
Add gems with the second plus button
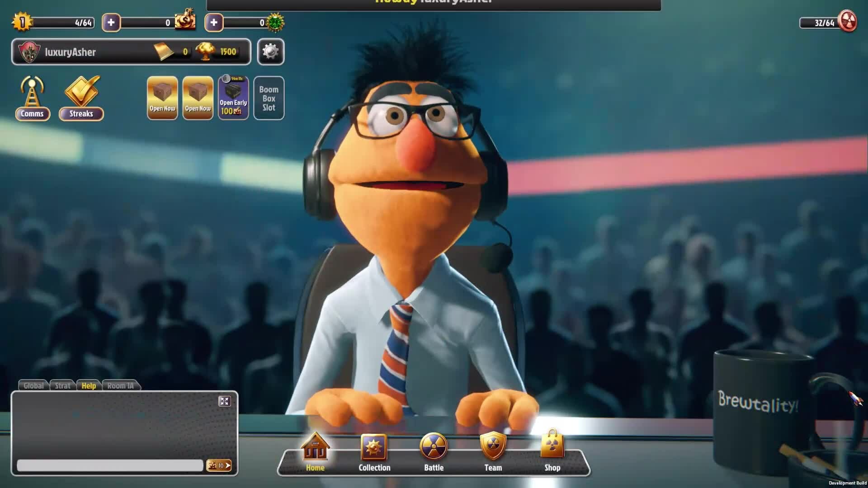point(214,23)
